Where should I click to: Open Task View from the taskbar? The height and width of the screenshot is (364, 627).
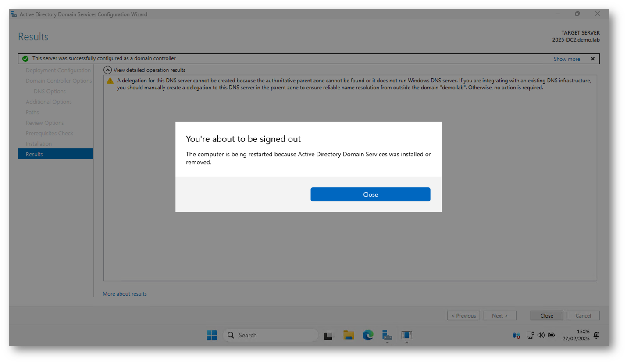pyautogui.click(x=329, y=336)
